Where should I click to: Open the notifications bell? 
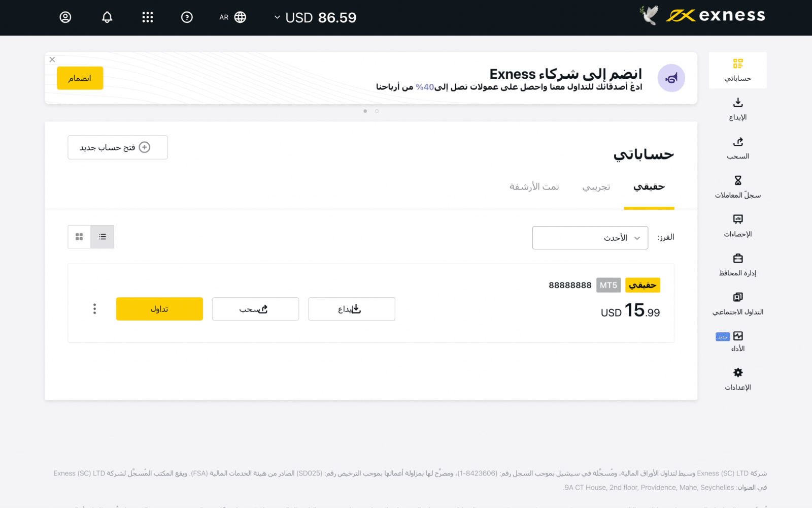(107, 17)
